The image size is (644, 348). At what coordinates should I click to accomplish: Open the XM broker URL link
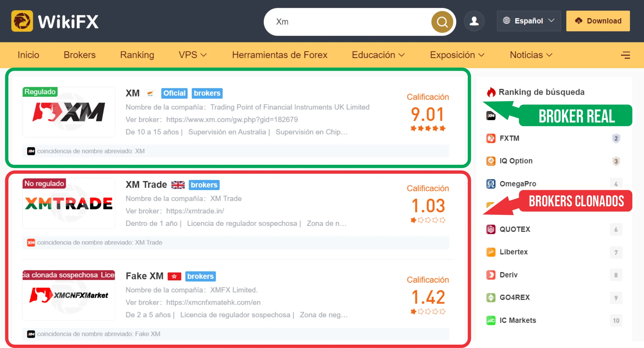[x=232, y=119]
